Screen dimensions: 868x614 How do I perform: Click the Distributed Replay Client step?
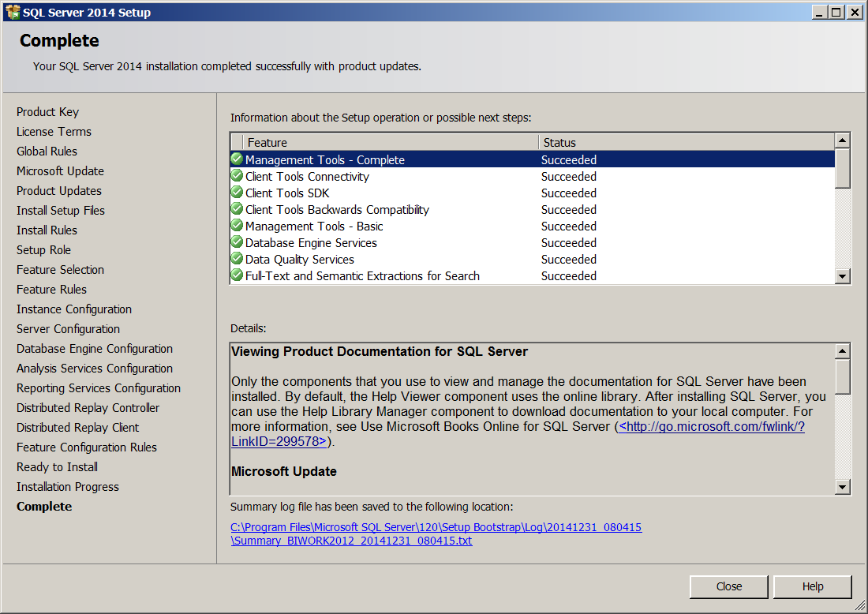[x=77, y=428]
